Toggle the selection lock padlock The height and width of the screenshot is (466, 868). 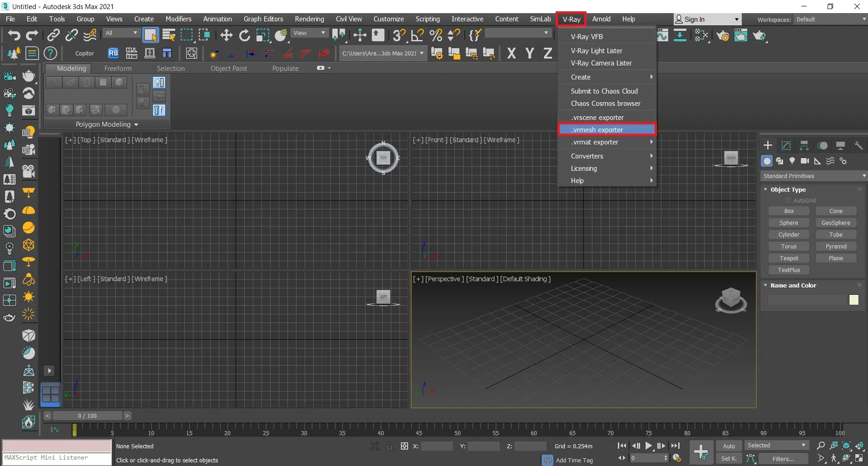(x=390, y=446)
